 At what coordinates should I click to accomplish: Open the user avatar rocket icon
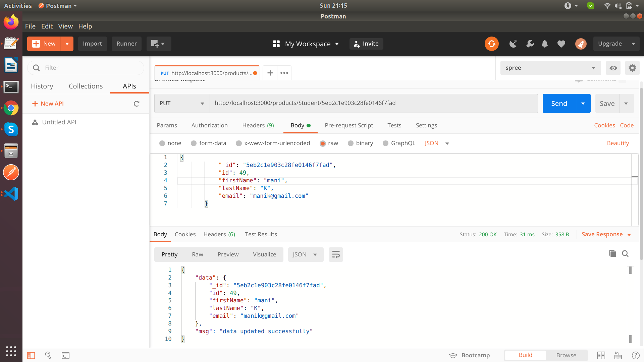coord(581,44)
